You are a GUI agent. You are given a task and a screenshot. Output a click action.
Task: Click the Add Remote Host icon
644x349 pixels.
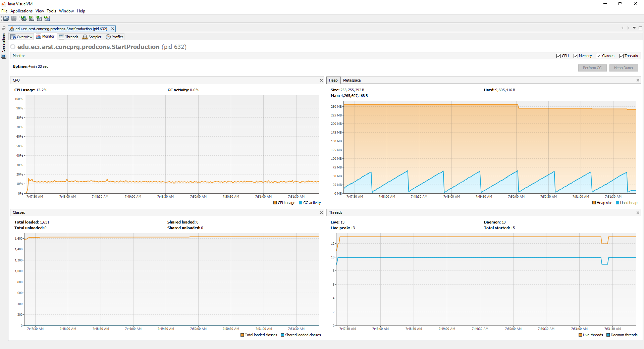click(24, 18)
